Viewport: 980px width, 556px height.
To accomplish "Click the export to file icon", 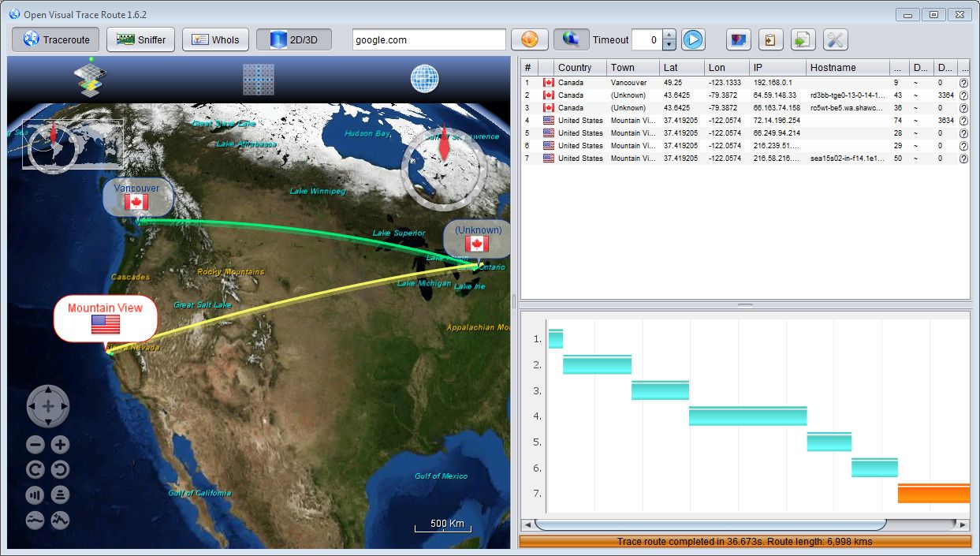I will (803, 39).
